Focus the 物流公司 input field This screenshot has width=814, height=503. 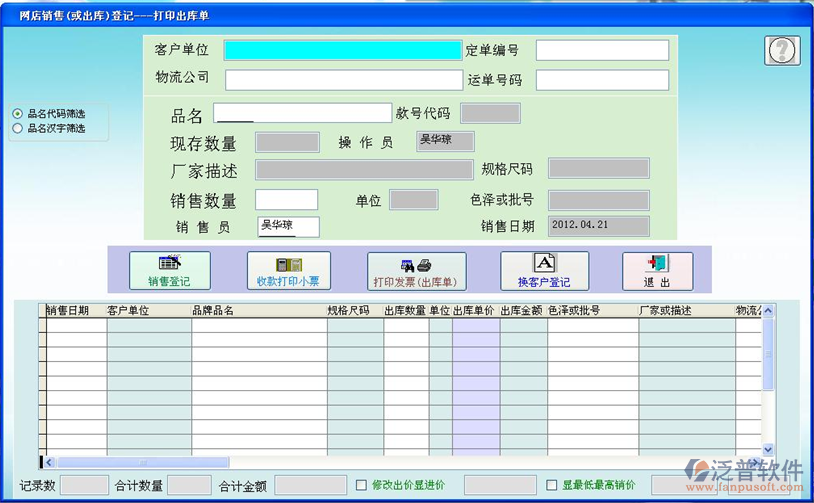click(344, 80)
